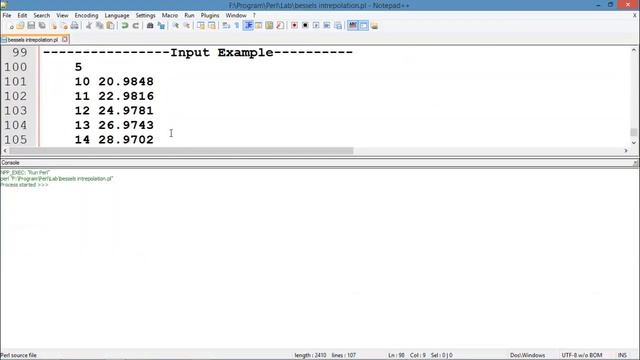640x360 pixels.
Task: Close the document with menu-bar X
Action: click(635, 15)
